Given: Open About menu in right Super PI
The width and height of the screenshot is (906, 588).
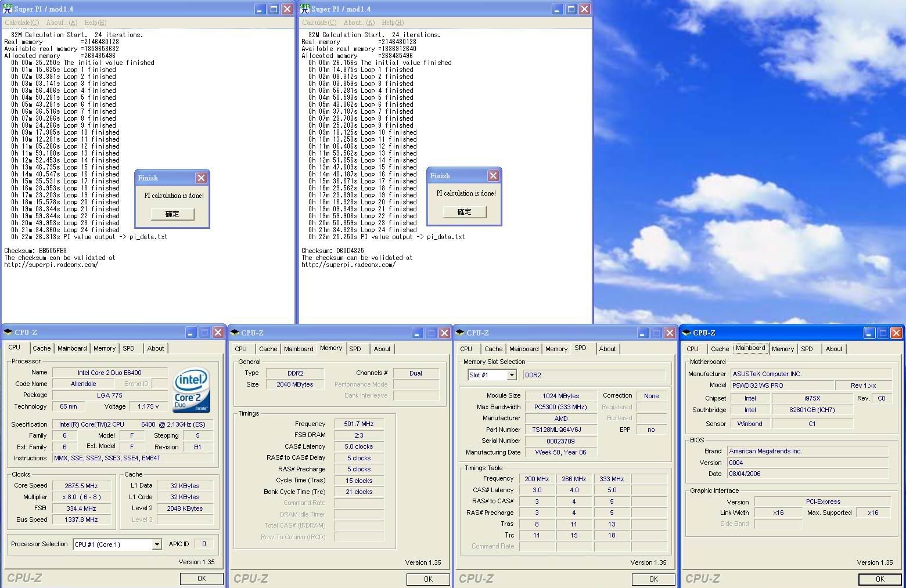Looking at the screenshot, I should point(359,23).
